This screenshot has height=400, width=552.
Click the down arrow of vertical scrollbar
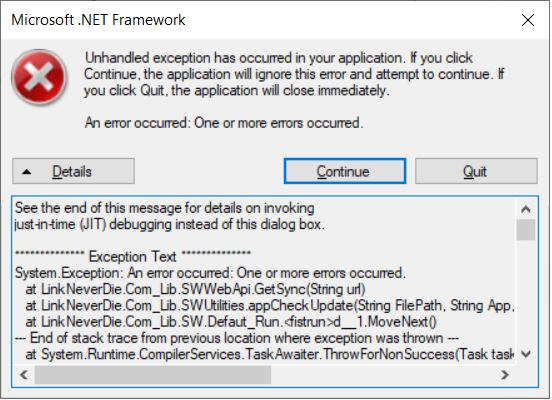[526, 354]
